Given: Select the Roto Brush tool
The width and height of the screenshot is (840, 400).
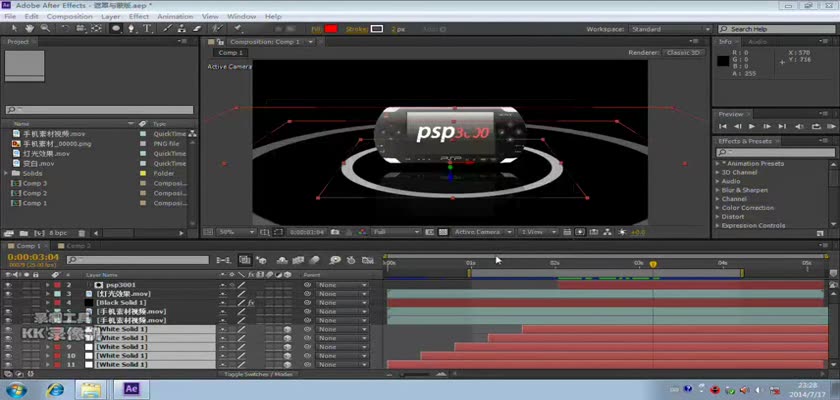Looking at the screenshot, I should 216,29.
